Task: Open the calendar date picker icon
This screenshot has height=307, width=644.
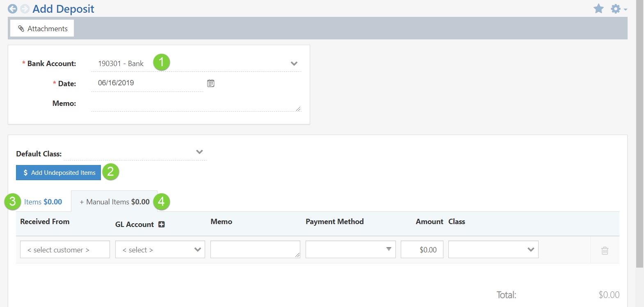Action: (x=211, y=83)
